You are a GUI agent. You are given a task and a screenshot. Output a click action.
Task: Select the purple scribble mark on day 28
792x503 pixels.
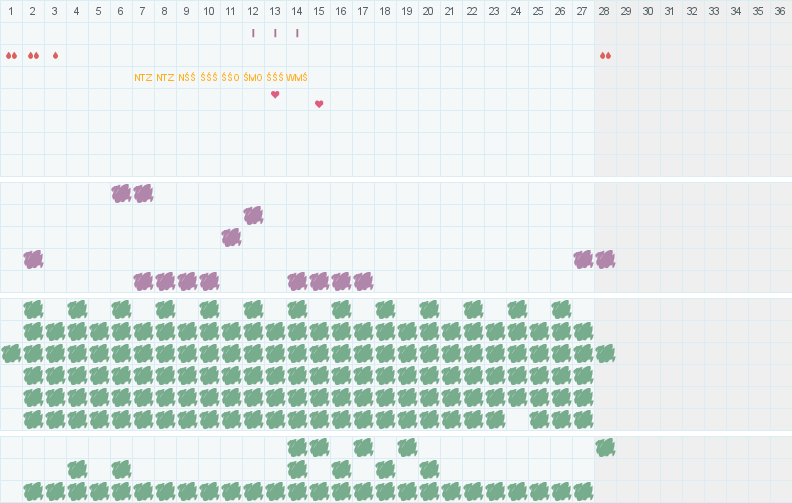tap(605, 259)
